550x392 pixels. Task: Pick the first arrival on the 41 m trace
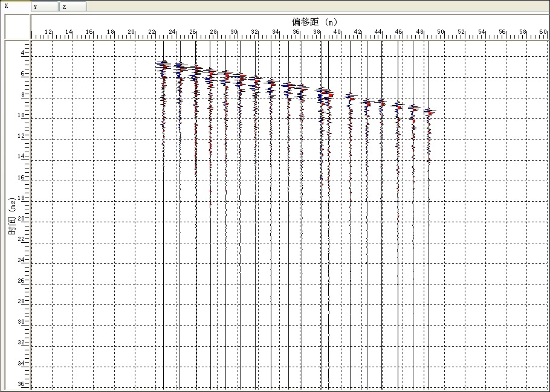pyautogui.click(x=350, y=95)
